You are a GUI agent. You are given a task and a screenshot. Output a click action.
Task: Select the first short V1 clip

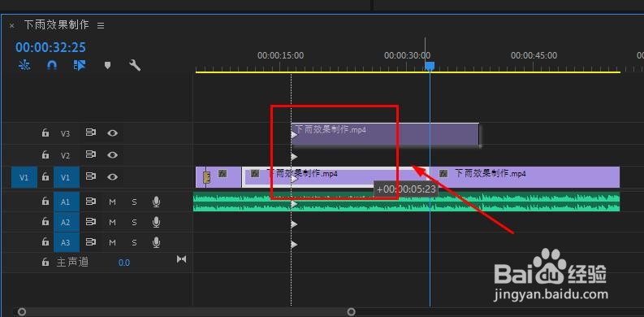[218, 177]
